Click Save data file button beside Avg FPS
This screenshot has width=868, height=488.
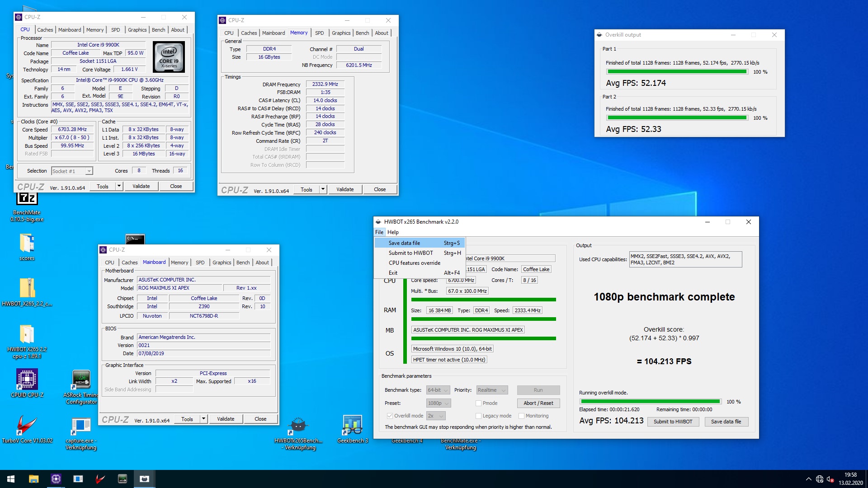click(x=726, y=422)
